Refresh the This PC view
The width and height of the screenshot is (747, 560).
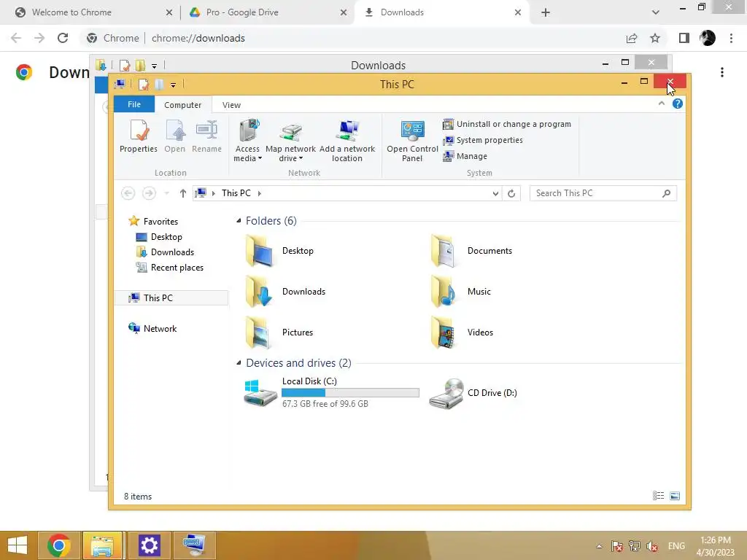click(511, 193)
